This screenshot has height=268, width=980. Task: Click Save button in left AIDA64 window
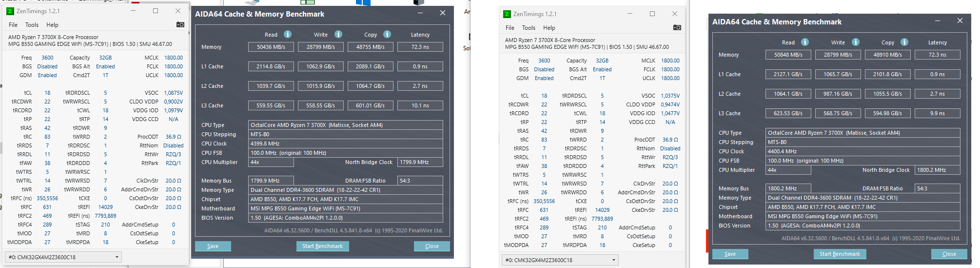[x=213, y=246]
